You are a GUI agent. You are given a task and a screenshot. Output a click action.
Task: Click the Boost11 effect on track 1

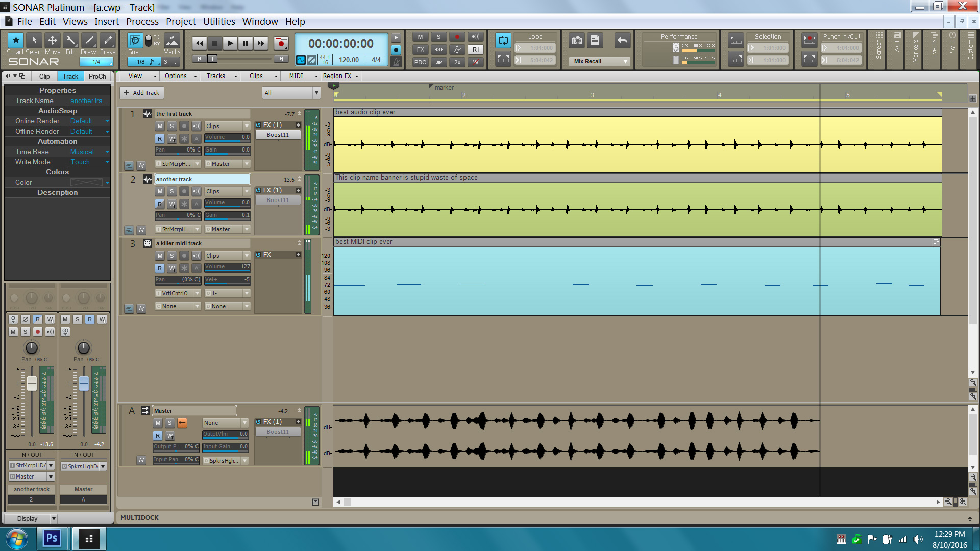pyautogui.click(x=278, y=135)
